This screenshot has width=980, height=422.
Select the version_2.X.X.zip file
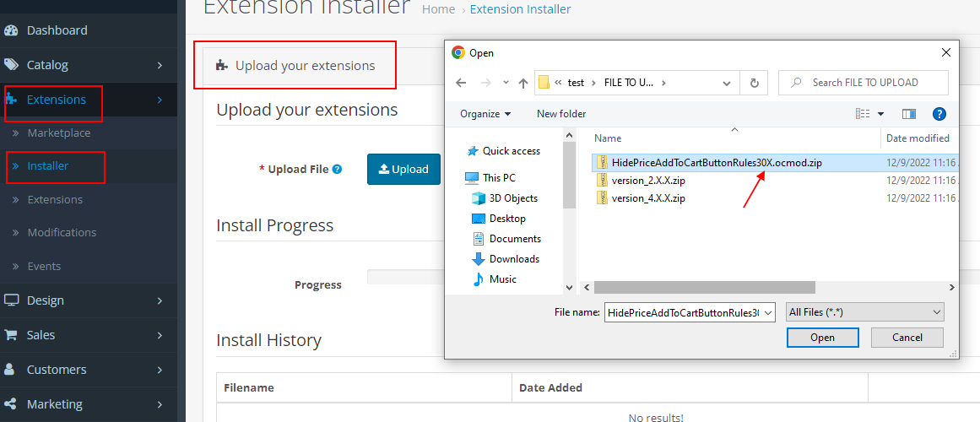[x=648, y=180]
